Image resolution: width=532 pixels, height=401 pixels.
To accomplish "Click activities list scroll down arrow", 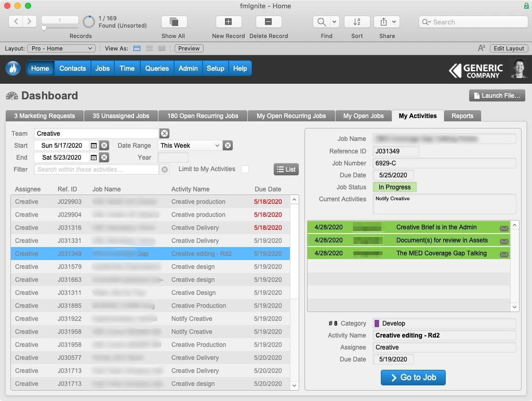I will [294, 385].
